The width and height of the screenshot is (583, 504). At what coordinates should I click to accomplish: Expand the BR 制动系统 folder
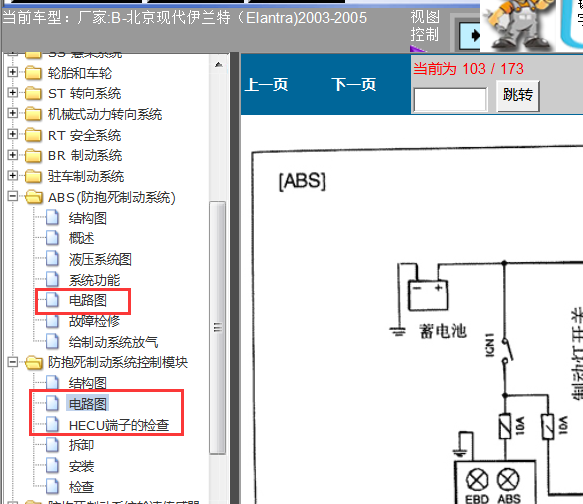coord(13,155)
